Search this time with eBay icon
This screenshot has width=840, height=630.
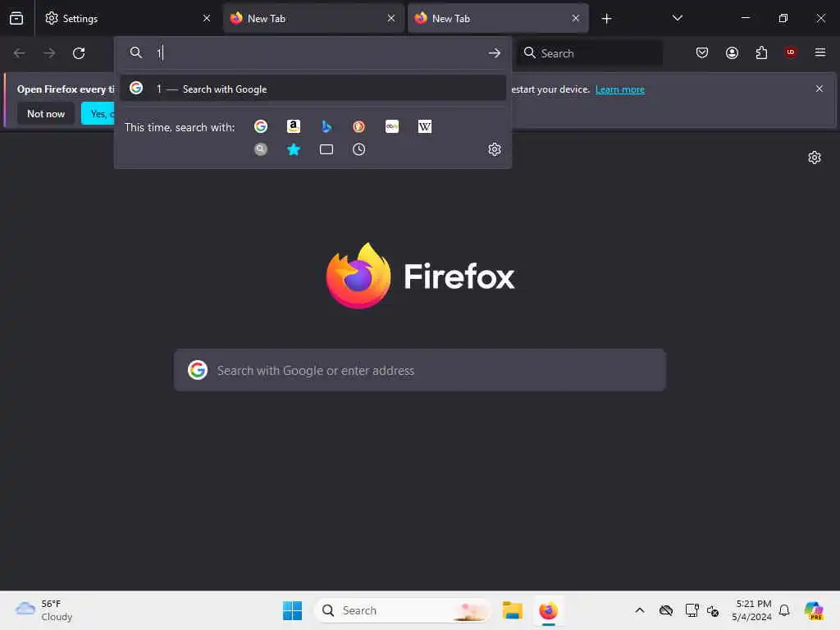tap(392, 126)
